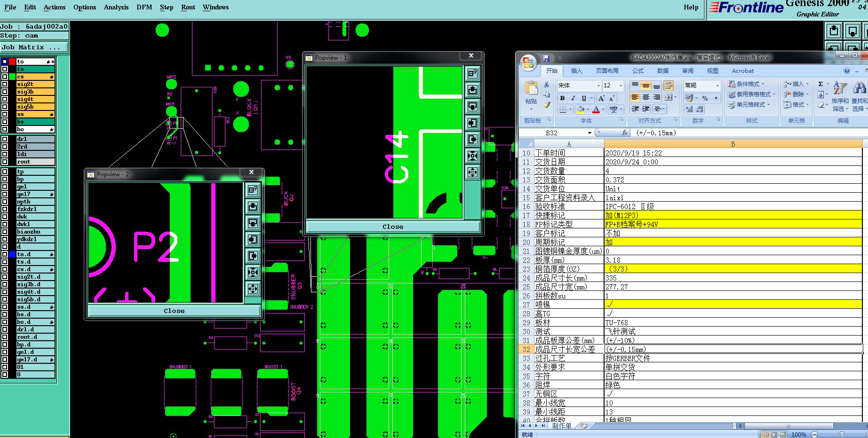Toggle the checkbox for layer bo.d
Image resolution: width=868 pixels, height=438 pixels.
click(5, 322)
